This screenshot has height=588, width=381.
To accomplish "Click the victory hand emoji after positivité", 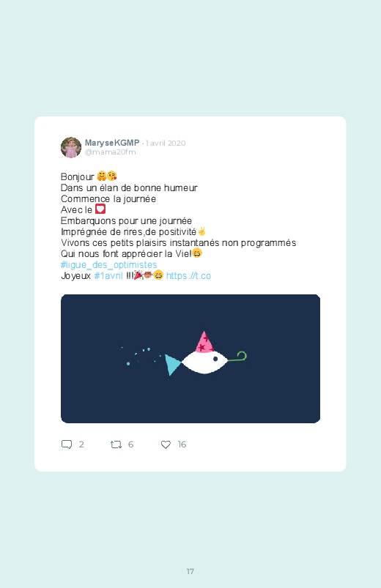I will (x=201, y=231).
